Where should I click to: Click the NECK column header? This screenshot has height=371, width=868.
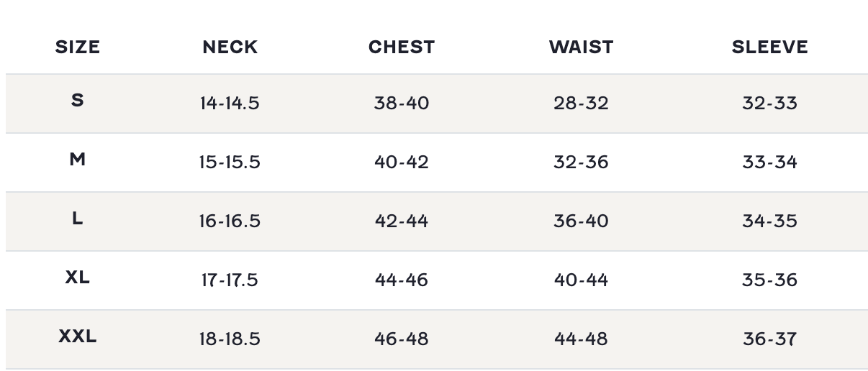(230, 47)
